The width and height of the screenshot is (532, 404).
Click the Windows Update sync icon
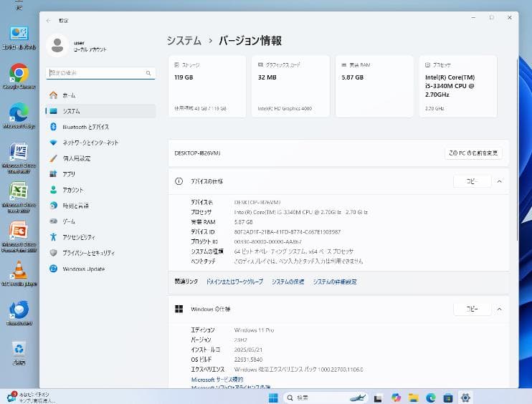[53, 269]
